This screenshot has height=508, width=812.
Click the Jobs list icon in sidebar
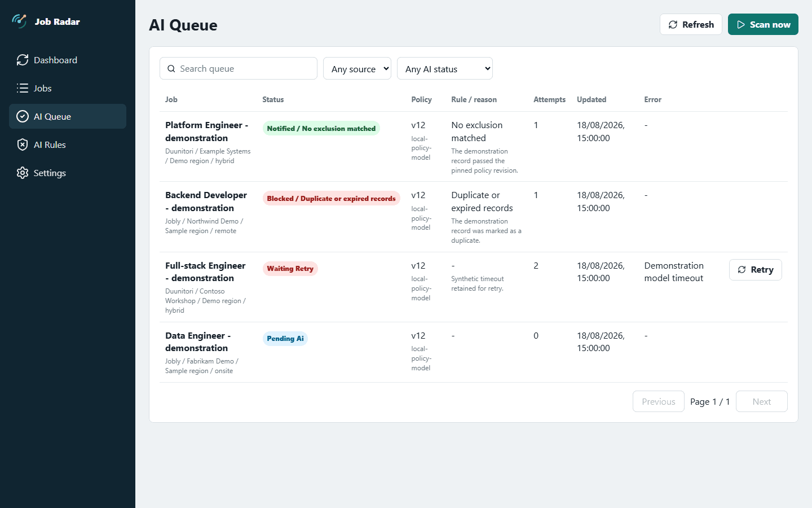(23, 88)
